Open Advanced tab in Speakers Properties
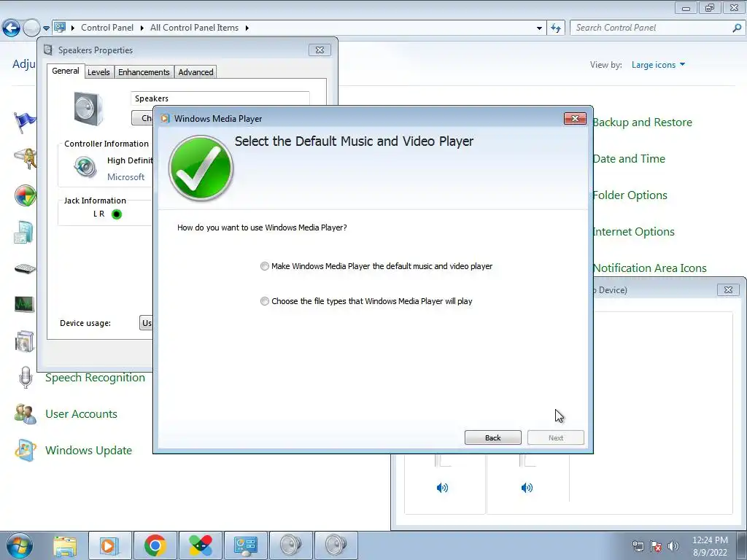747x560 pixels. (196, 72)
